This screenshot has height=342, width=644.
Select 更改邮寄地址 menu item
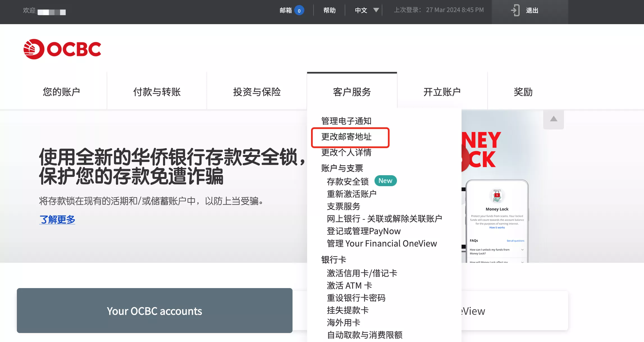coord(346,137)
